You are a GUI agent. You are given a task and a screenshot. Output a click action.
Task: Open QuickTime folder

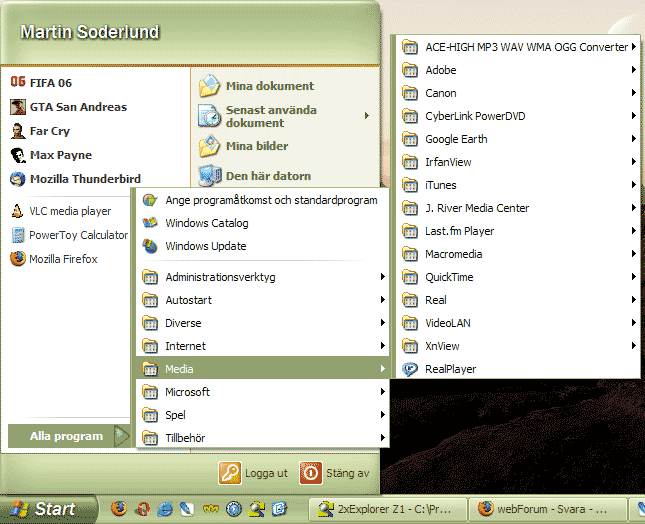(517, 277)
